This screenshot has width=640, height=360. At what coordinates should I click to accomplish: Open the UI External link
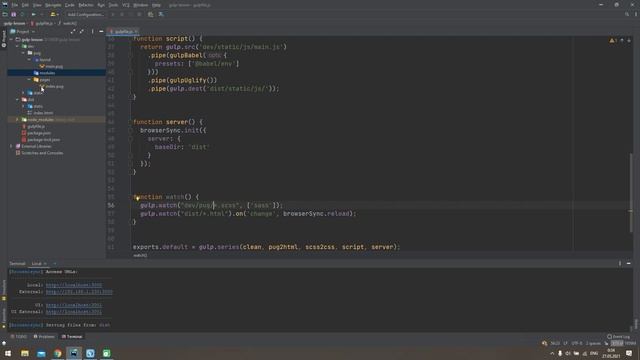tap(74, 312)
